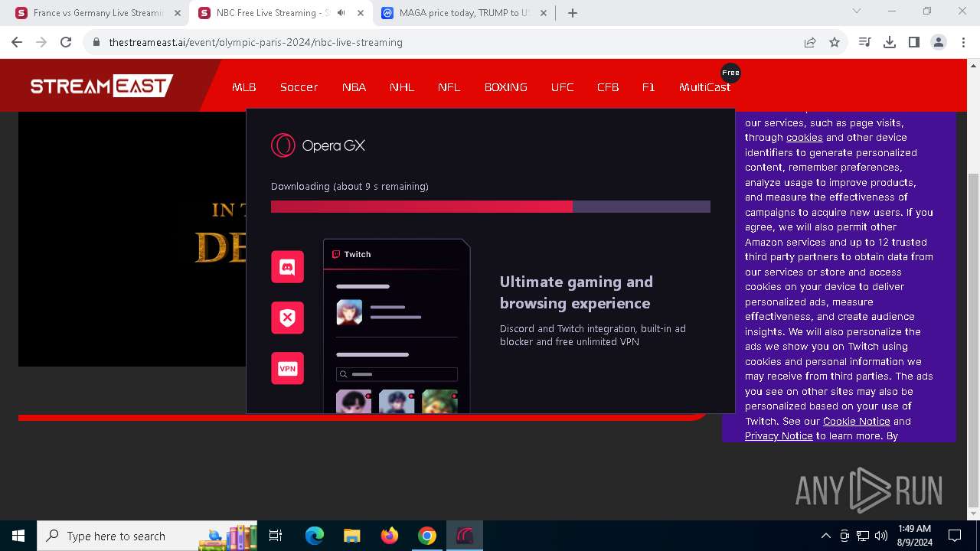The width and height of the screenshot is (980, 551).
Task: Switch to Chrome on the taskbar
Action: click(426, 536)
